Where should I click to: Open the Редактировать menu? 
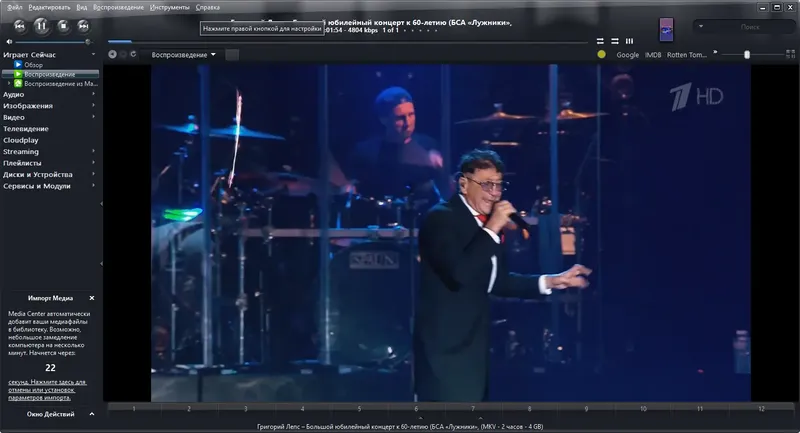[x=49, y=7]
